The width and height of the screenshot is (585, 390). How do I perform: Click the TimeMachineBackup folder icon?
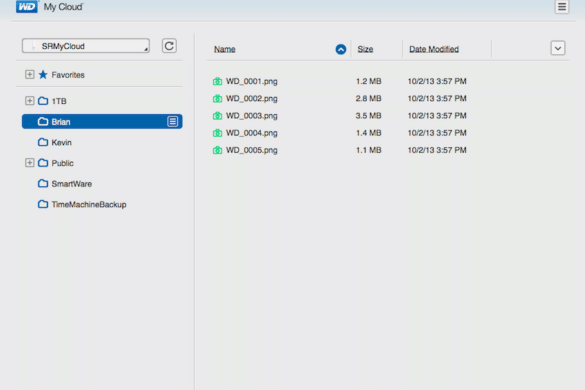(43, 204)
